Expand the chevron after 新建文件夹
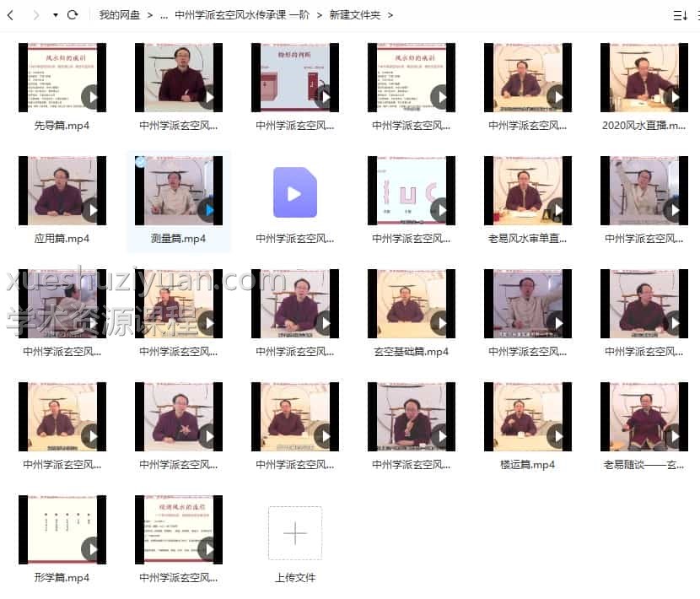Image resolution: width=700 pixels, height=599 pixels. point(390,15)
